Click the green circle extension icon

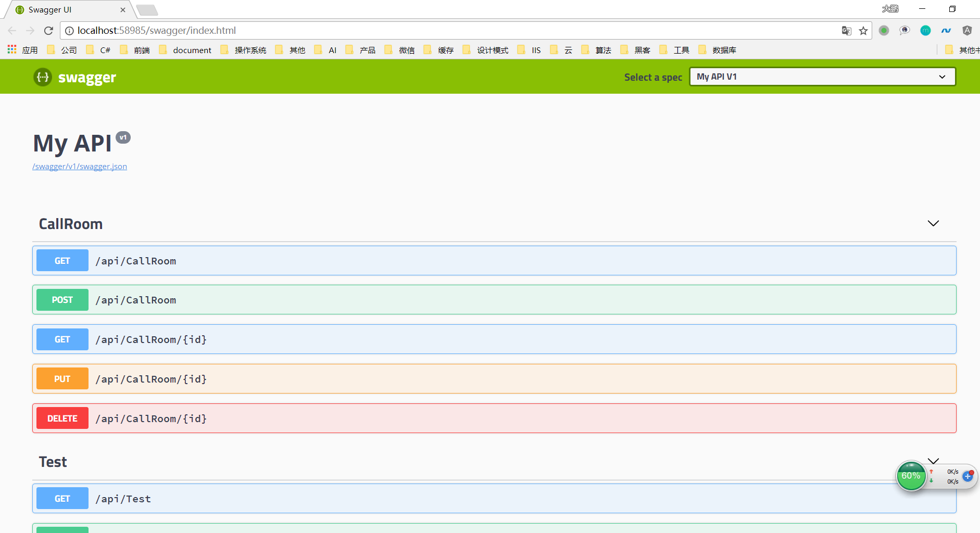click(884, 31)
